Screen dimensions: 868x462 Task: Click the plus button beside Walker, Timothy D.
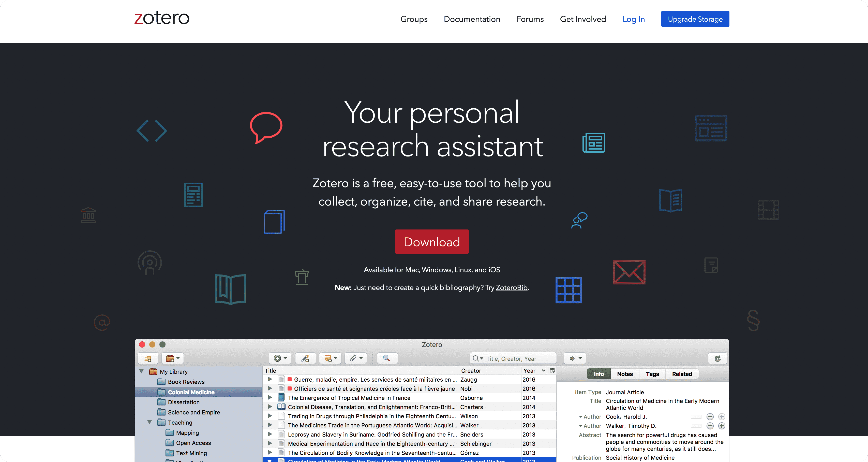coord(721,426)
